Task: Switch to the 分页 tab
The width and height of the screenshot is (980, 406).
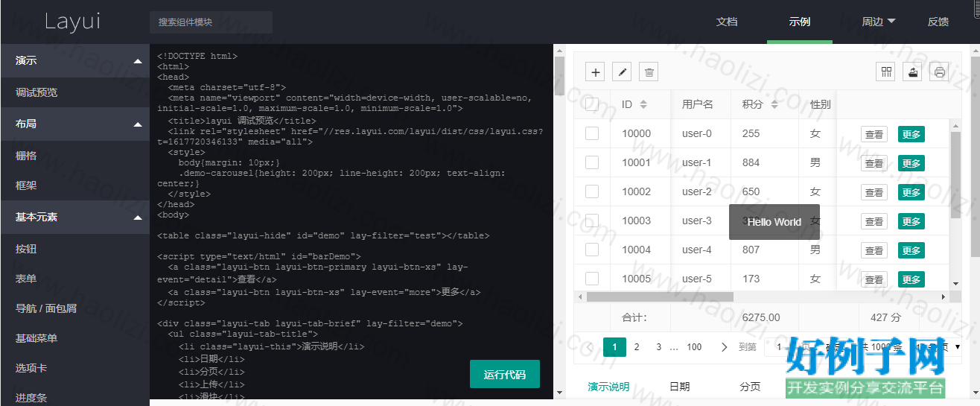Action: pos(750,387)
